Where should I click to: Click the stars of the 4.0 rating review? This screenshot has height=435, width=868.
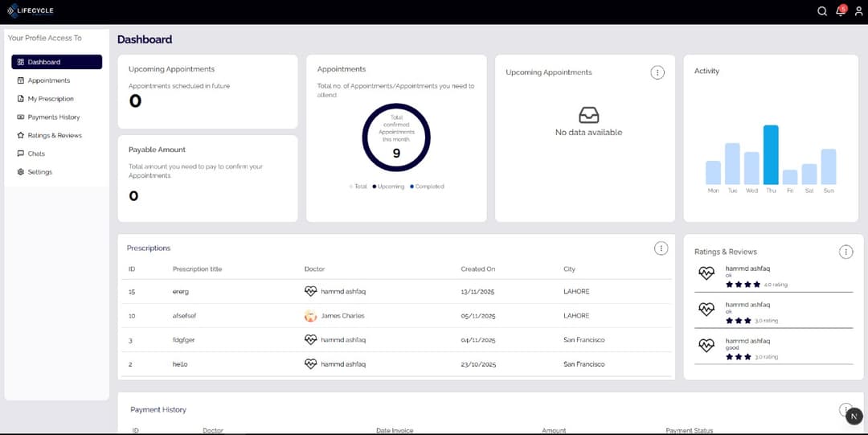743,285
